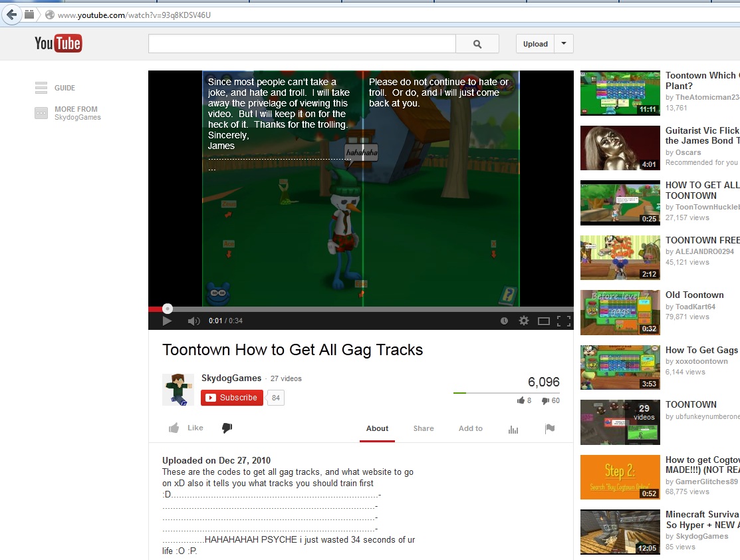The width and height of the screenshot is (740, 560).
Task: Select the Add to tab
Action: coord(471,428)
